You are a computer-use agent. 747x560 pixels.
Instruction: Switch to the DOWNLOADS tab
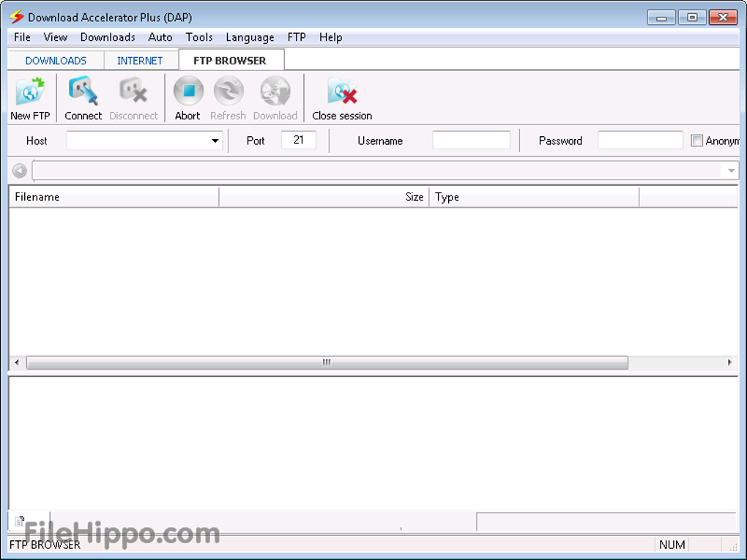click(56, 61)
